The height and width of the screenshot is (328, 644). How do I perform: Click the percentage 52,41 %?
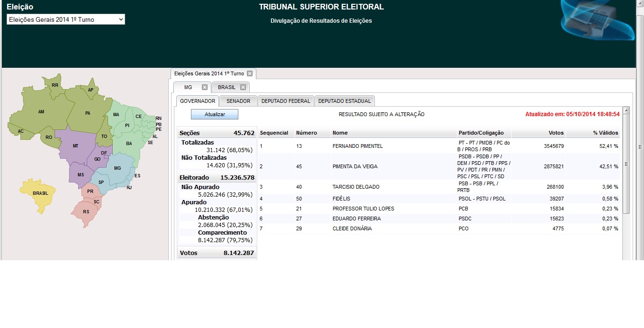(x=608, y=146)
